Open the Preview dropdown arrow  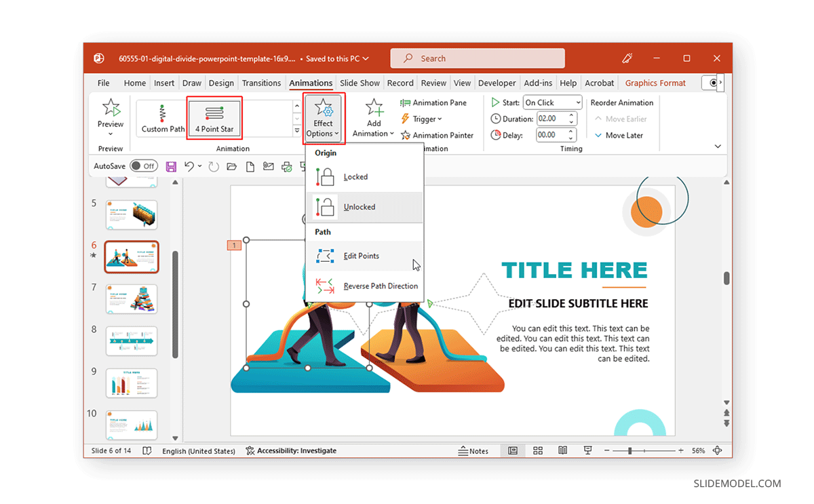pos(111,133)
